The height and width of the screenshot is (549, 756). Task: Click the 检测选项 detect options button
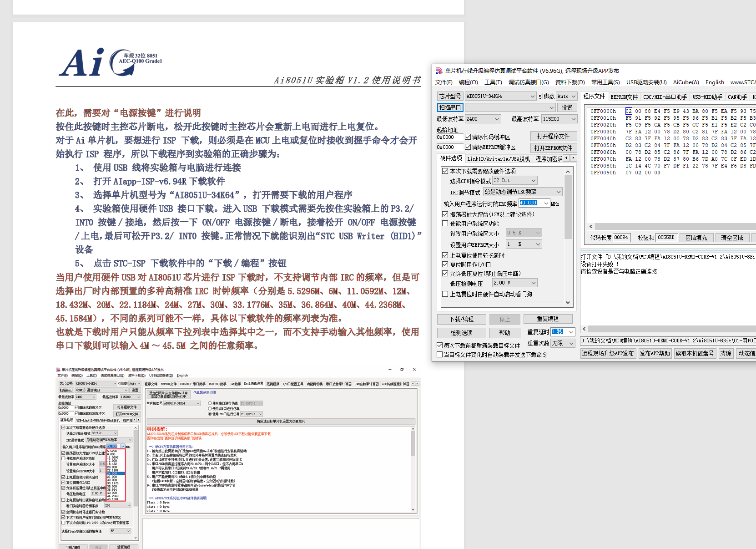(461, 332)
